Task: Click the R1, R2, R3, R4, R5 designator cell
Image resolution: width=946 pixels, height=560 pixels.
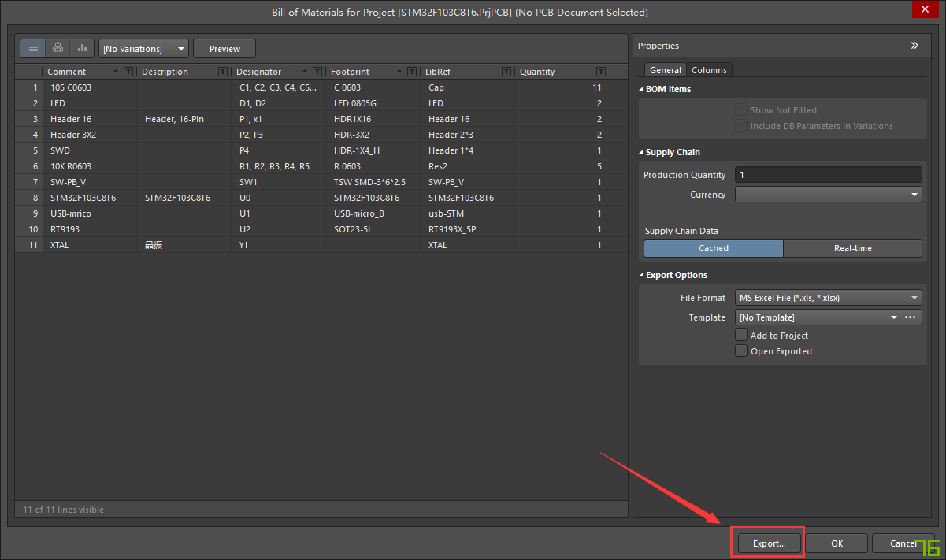Action: 279,166
